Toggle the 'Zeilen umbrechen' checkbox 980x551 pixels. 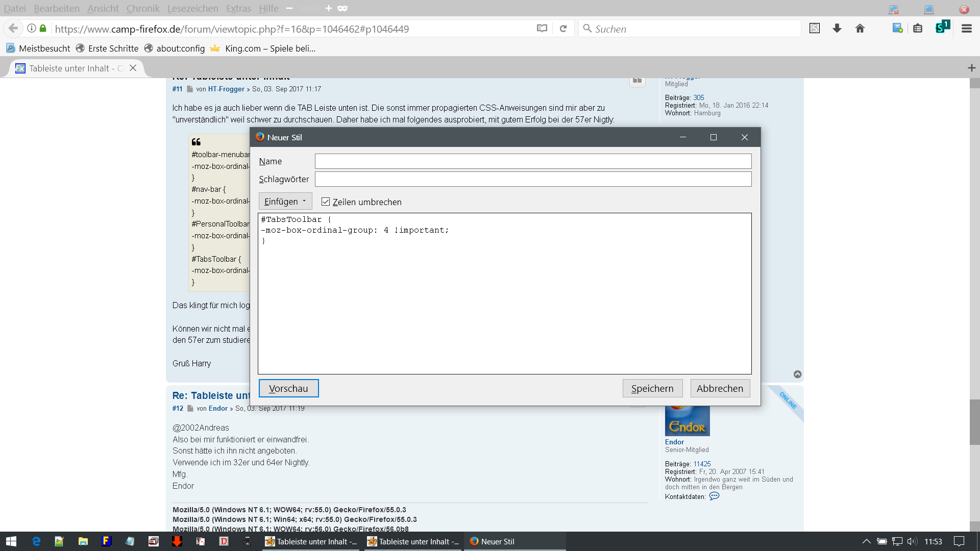pos(326,202)
